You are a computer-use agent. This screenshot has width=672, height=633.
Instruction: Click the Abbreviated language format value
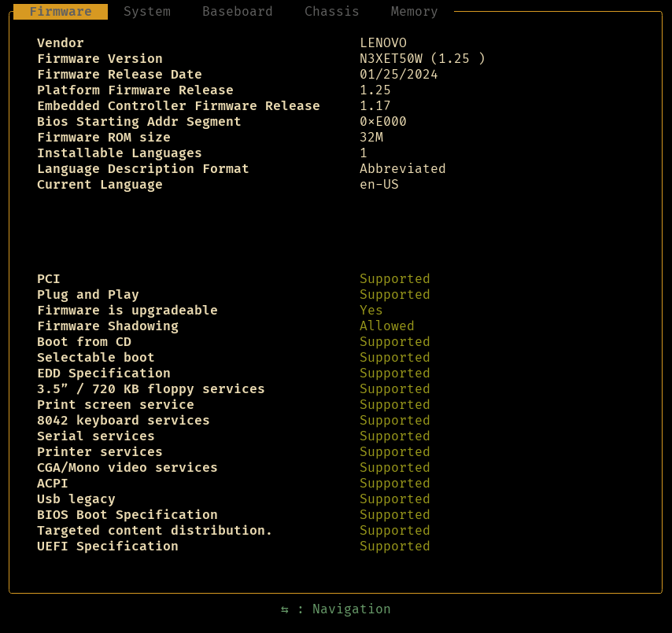[x=403, y=169]
